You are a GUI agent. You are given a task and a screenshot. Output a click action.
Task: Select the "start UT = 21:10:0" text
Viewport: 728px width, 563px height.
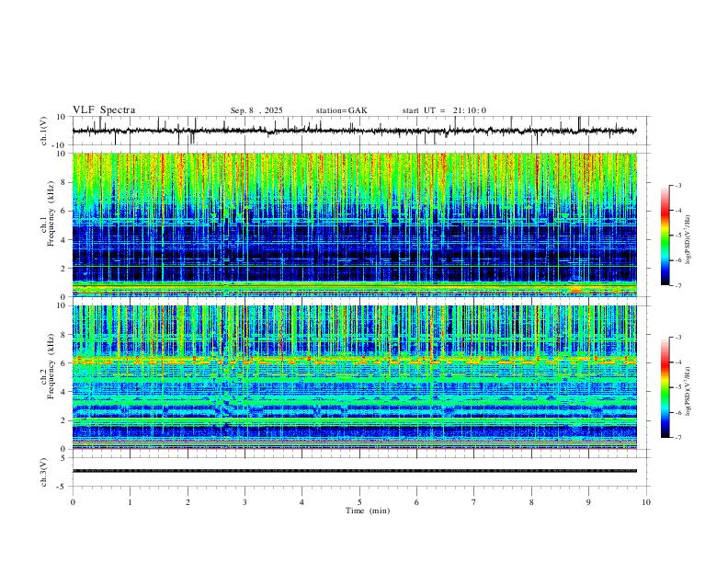pyautogui.click(x=444, y=110)
